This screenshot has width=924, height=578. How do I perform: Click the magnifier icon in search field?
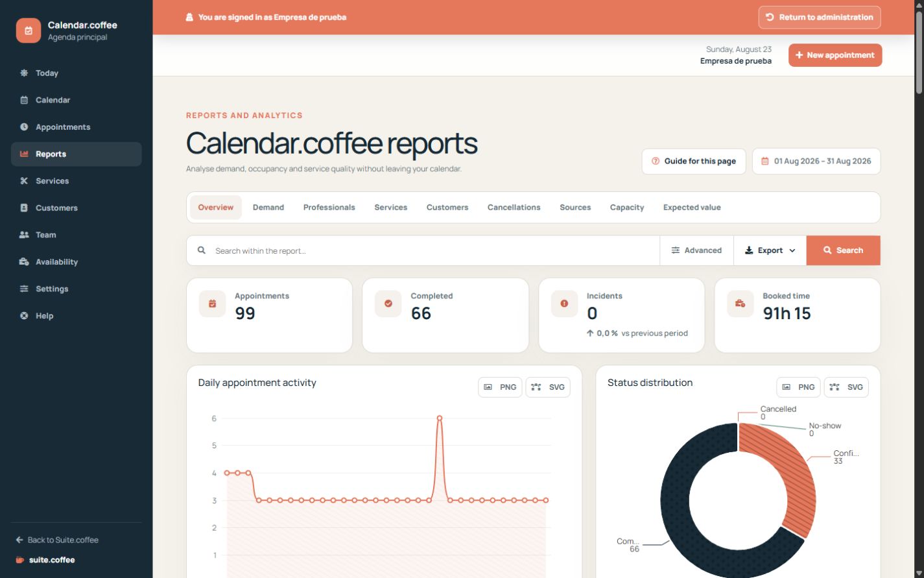(x=202, y=250)
